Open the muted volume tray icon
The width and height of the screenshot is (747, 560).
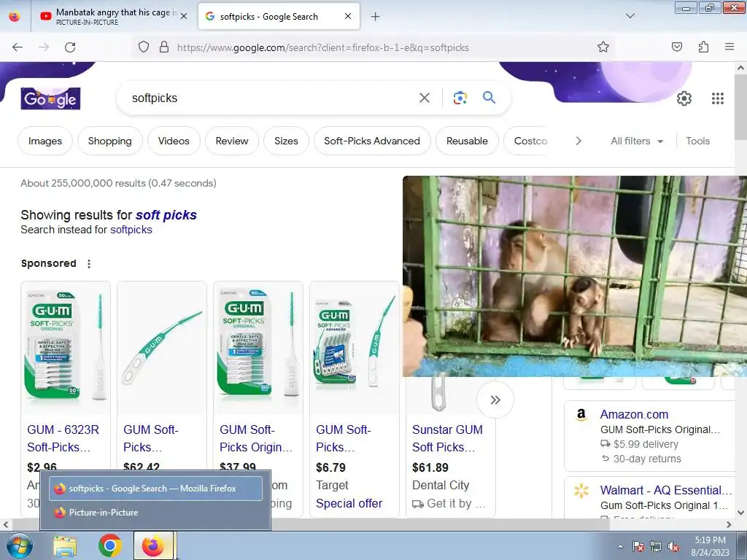(x=673, y=547)
